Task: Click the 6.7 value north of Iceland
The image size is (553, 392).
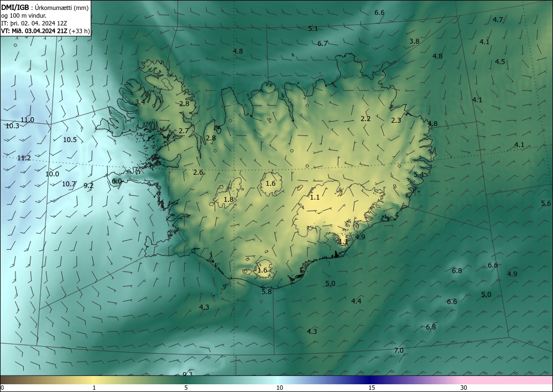Action: point(322,43)
